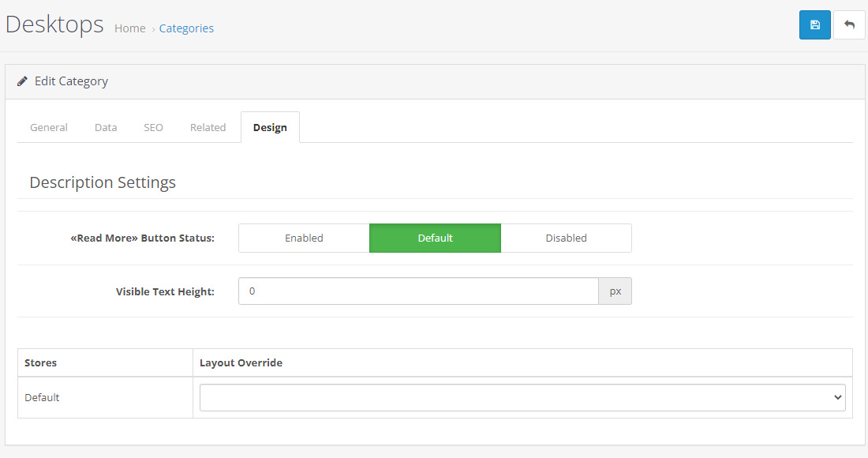This screenshot has height=458, width=868.
Task: Click the dropdown chevron in Layout Override
Action: tap(837, 398)
